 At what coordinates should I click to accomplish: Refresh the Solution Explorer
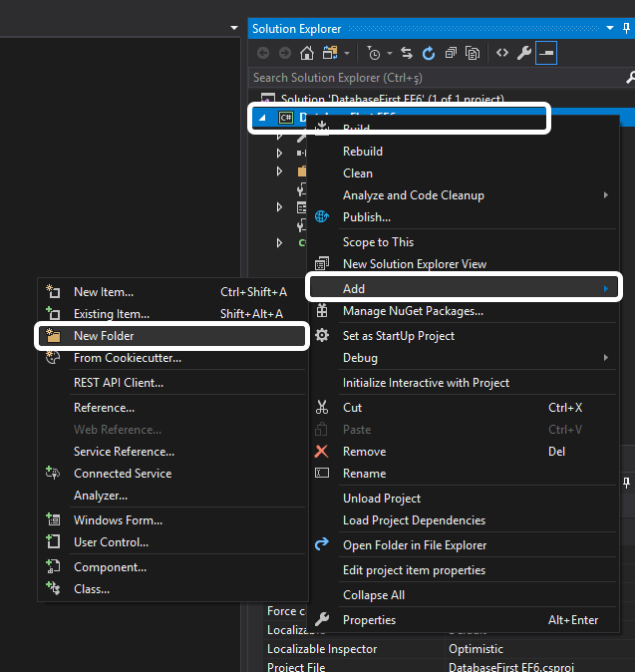429,53
